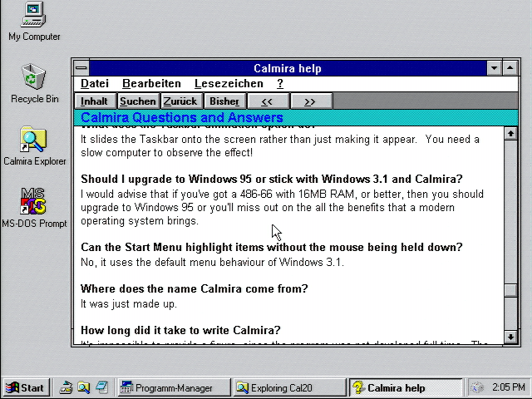The width and height of the screenshot is (532, 399).
Task: Click the magnifier quick-launch icon in taskbar
Action: tap(83, 387)
